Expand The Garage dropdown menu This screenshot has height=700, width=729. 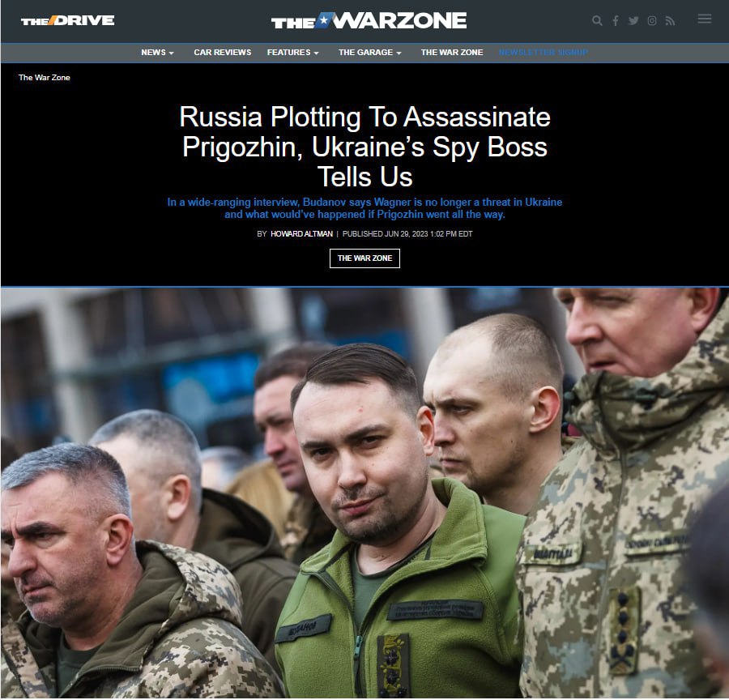pyautogui.click(x=369, y=53)
